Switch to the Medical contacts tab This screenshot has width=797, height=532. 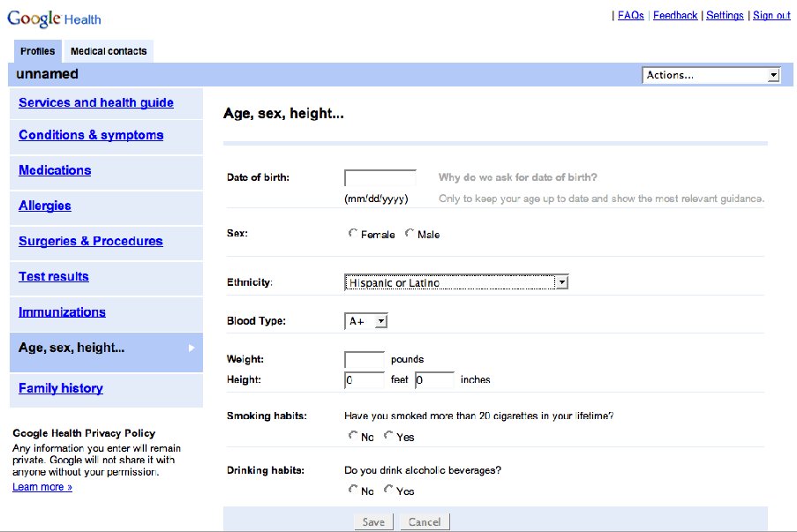click(109, 51)
